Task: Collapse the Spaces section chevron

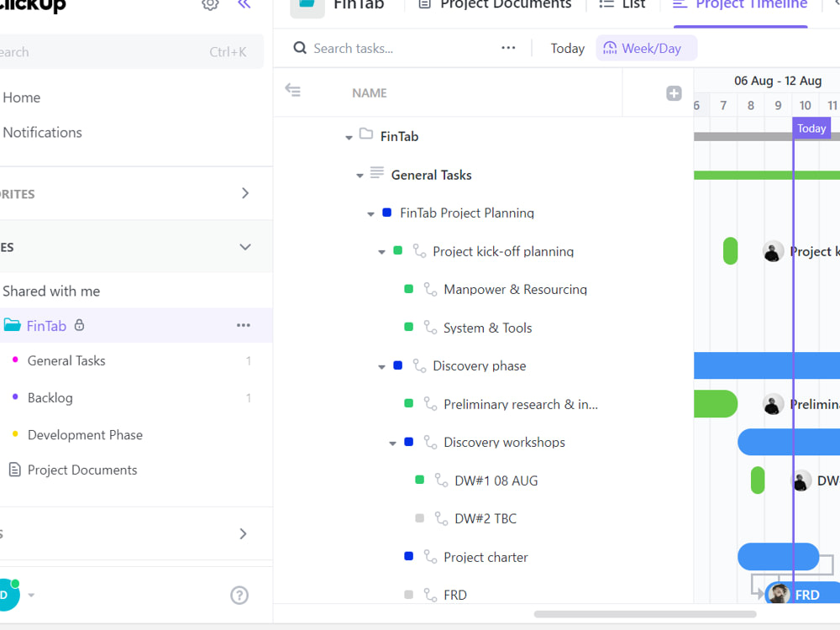Action: coord(244,247)
